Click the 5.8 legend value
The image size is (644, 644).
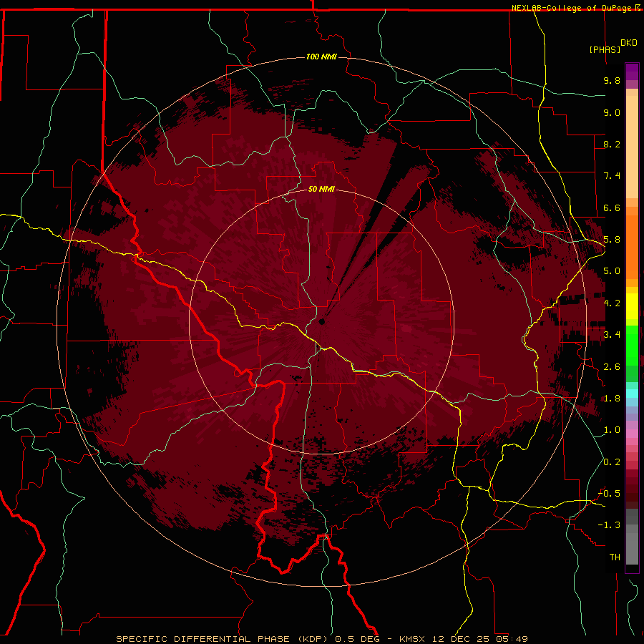pos(612,240)
